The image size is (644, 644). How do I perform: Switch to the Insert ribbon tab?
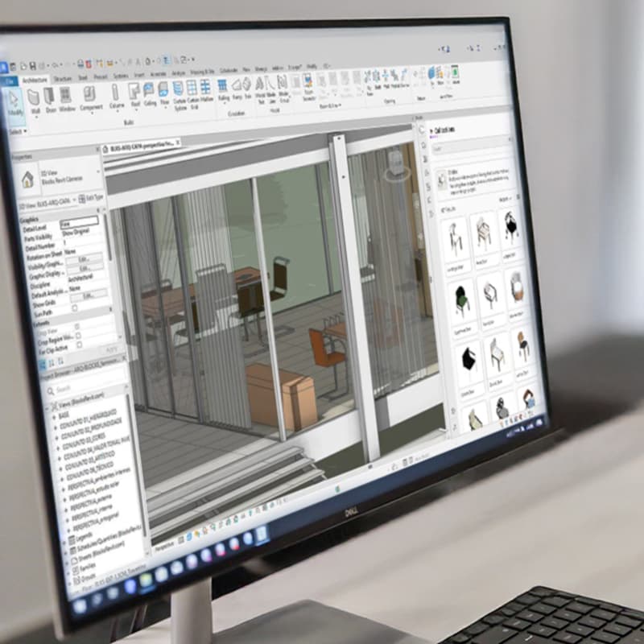(x=139, y=75)
